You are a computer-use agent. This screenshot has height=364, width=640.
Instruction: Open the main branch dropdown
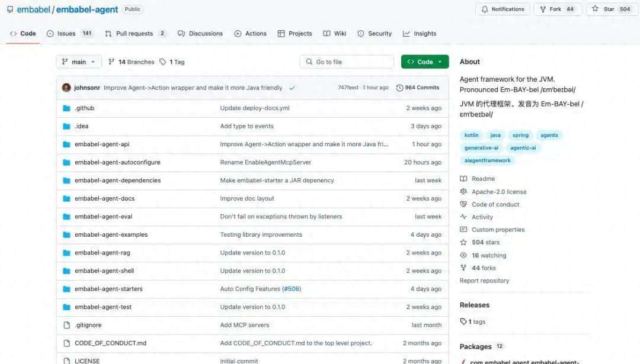[x=79, y=62]
